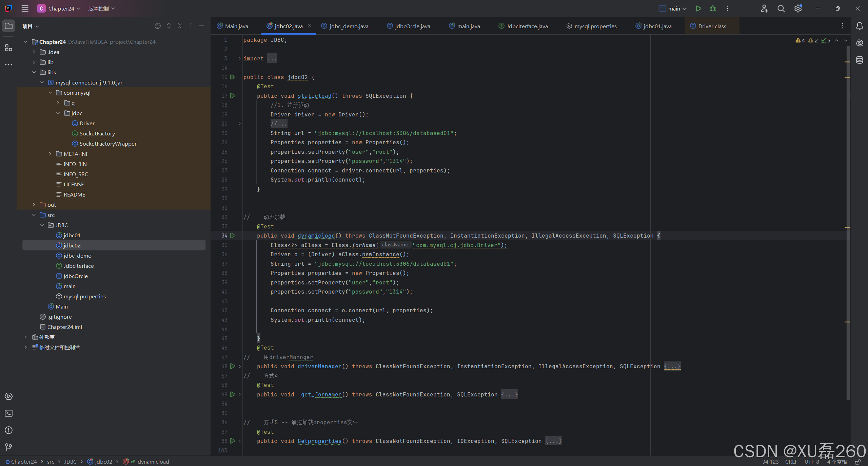The width and height of the screenshot is (868, 466).
Task: Open the Chapter24 project dropdown
Action: point(59,8)
